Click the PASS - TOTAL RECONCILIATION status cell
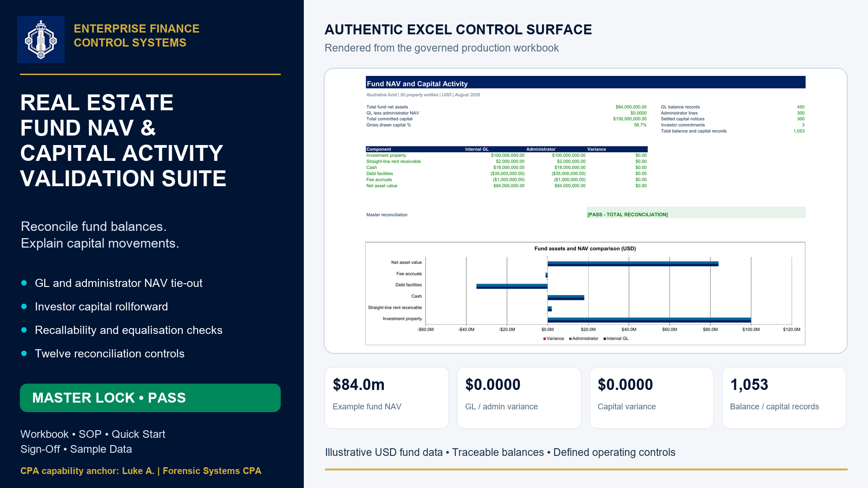This screenshot has width=868, height=488. coord(696,213)
